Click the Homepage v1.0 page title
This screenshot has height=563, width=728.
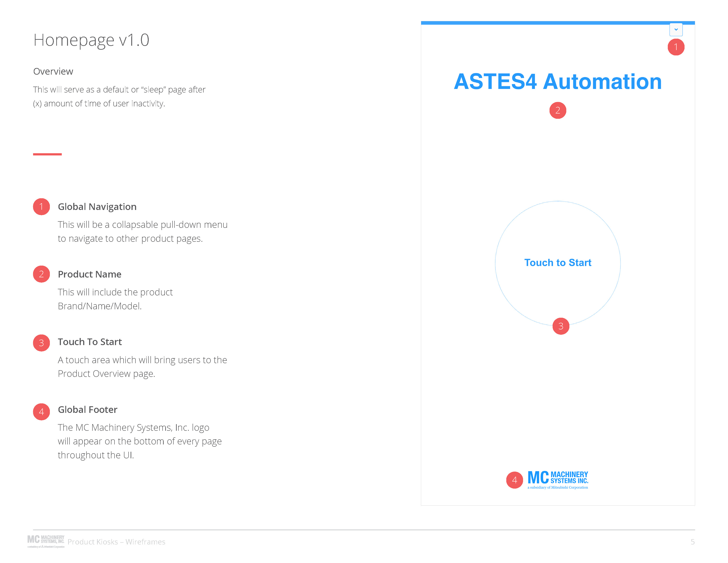[91, 40]
